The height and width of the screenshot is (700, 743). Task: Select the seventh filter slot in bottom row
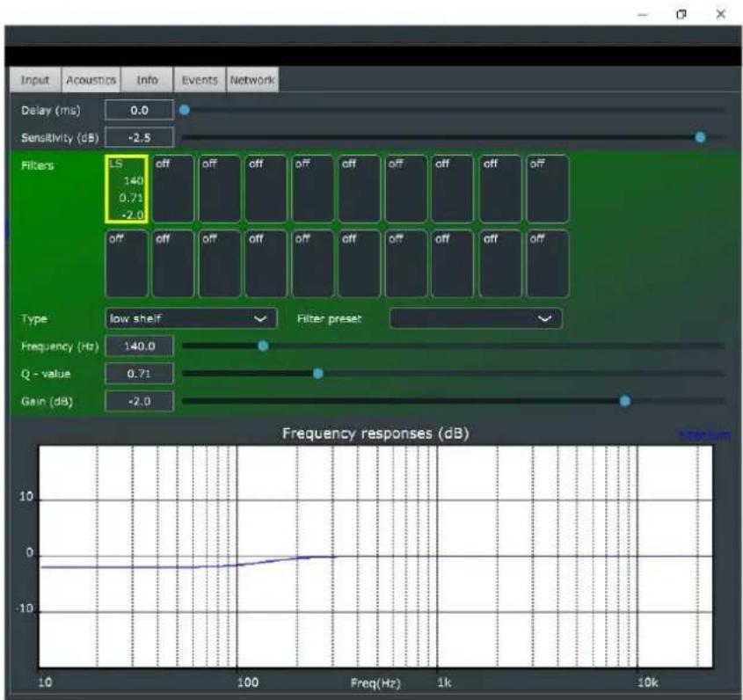coord(406,264)
